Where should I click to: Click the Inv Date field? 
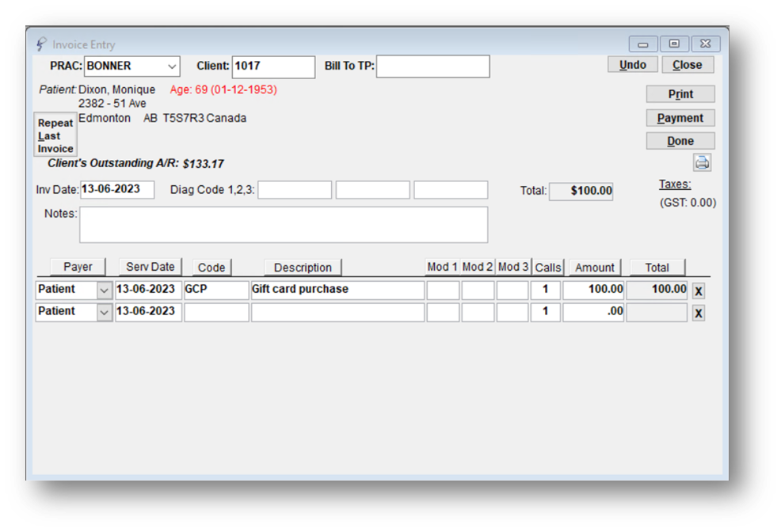117,190
